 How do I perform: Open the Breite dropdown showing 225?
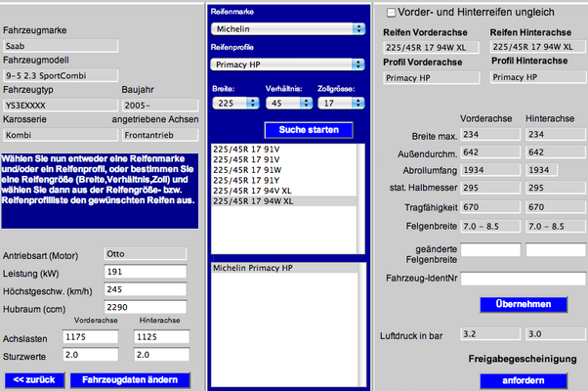pyautogui.click(x=235, y=104)
